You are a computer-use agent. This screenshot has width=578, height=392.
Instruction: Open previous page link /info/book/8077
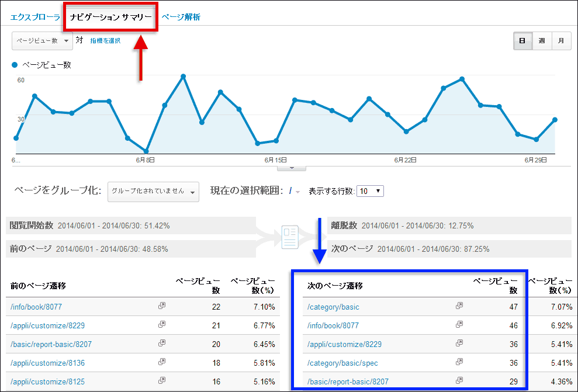(x=36, y=307)
